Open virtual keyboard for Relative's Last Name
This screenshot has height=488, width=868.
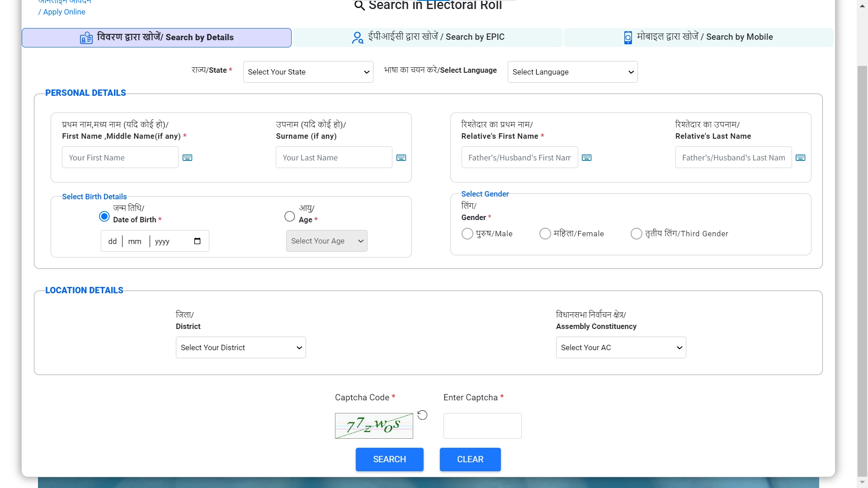coord(800,158)
